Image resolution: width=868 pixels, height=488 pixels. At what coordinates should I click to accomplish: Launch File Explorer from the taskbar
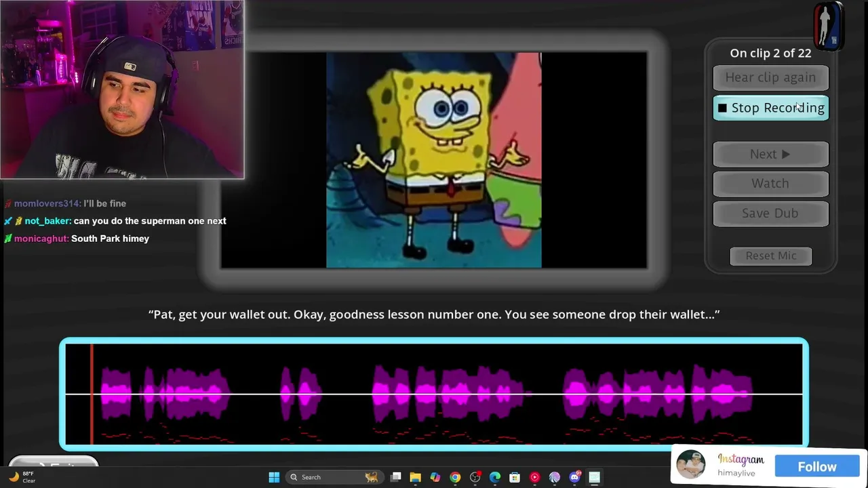(x=416, y=477)
